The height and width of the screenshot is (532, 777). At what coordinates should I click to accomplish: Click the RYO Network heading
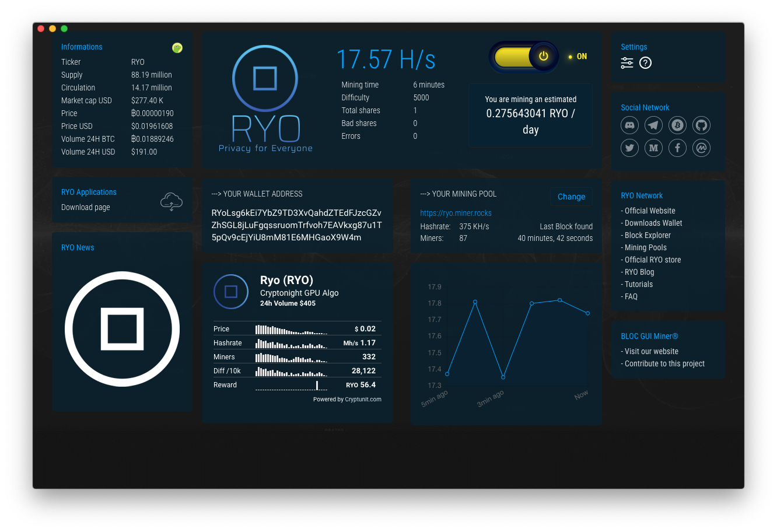tap(642, 195)
